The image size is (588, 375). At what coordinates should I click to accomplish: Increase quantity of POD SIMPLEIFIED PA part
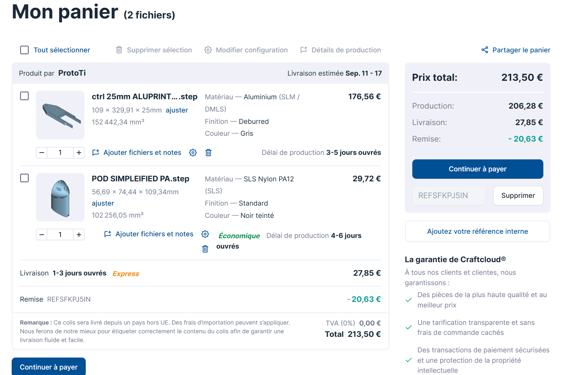pos(79,235)
